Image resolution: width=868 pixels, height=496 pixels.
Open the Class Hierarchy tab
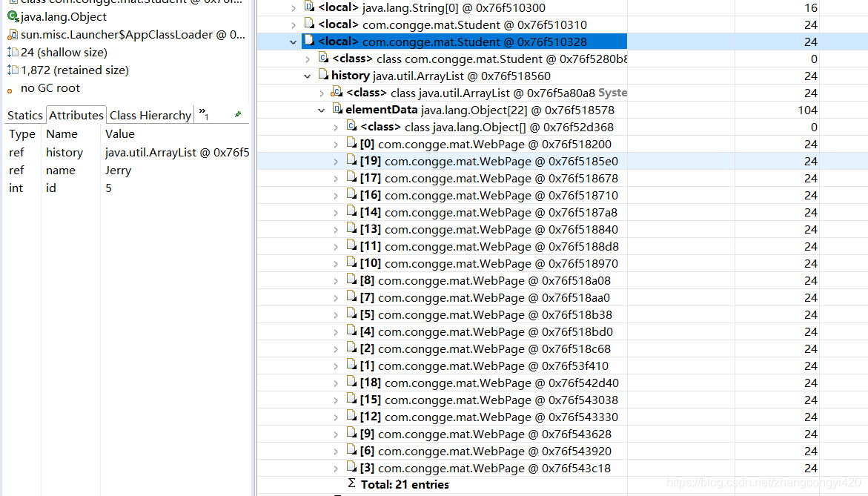(x=150, y=115)
